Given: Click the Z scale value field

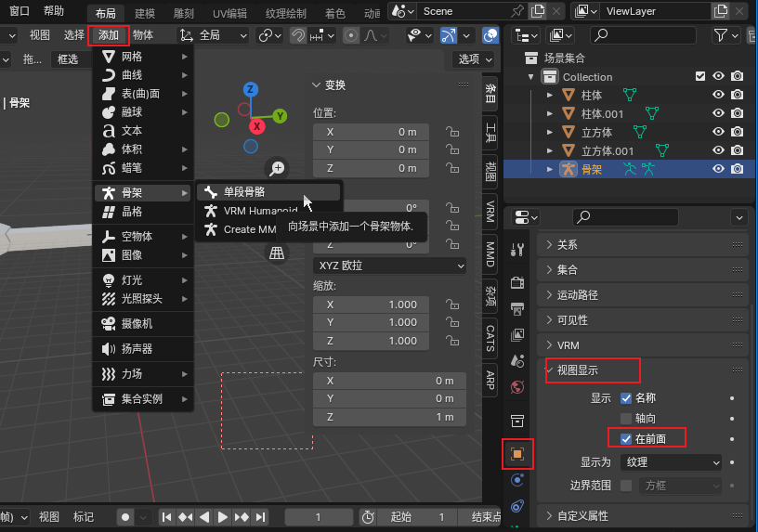Looking at the screenshot, I should click(371, 341).
